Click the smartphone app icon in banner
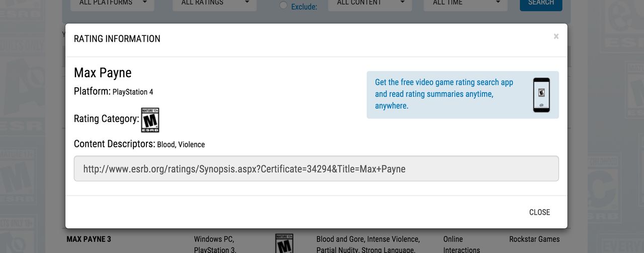 coord(541,95)
